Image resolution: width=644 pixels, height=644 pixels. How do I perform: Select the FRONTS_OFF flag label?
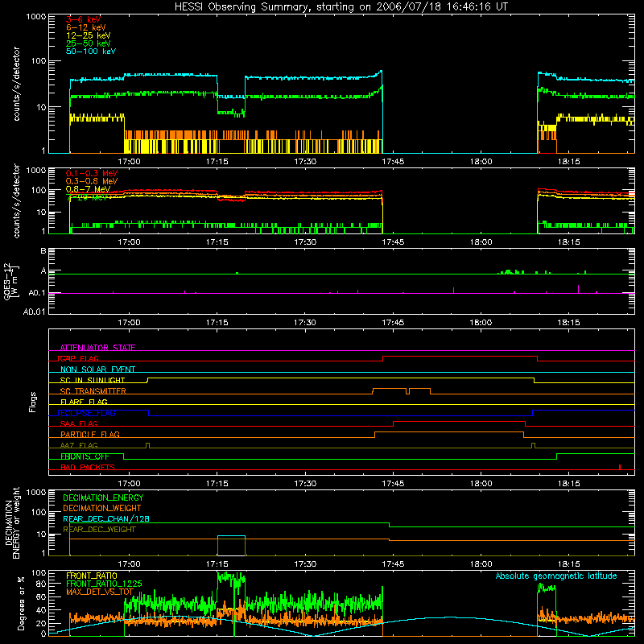85,456
